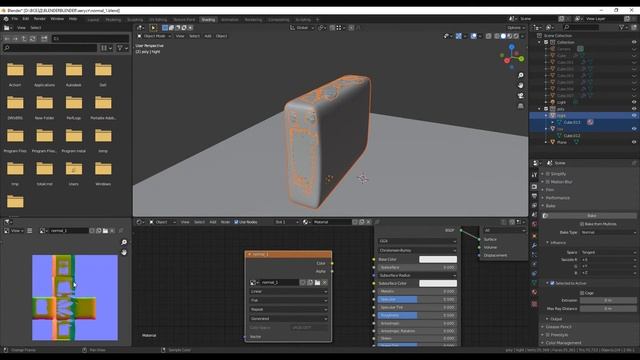Open the Tool properties tab icon
Screen dimensions: 640x360
point(534,175)
